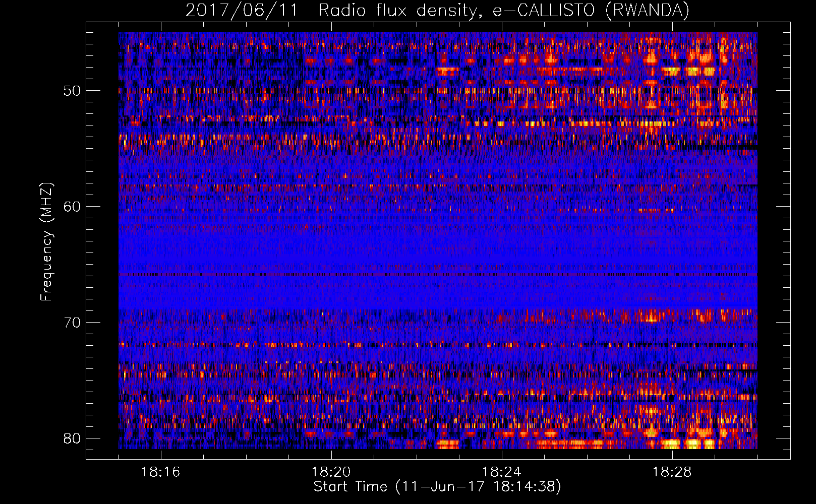The height and width of the screenshot is (504, 816).
Task: Click the 60 MHz frequency tick label
Action: click(x=72, y=206)
